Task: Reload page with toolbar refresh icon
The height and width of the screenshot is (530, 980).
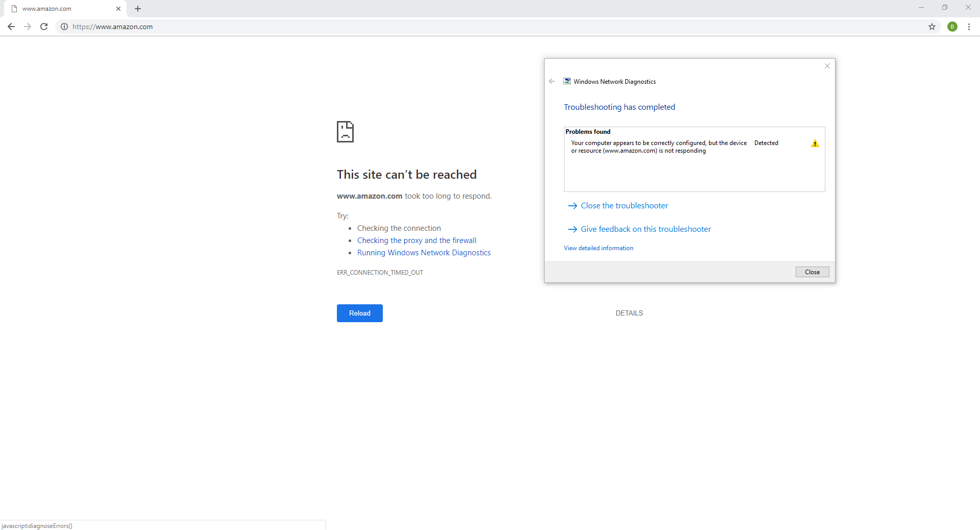Action: (44, 27)
